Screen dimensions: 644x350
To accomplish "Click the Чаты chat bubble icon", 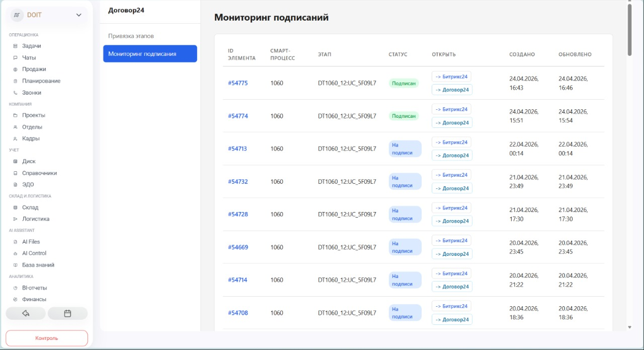I will 15,57.
